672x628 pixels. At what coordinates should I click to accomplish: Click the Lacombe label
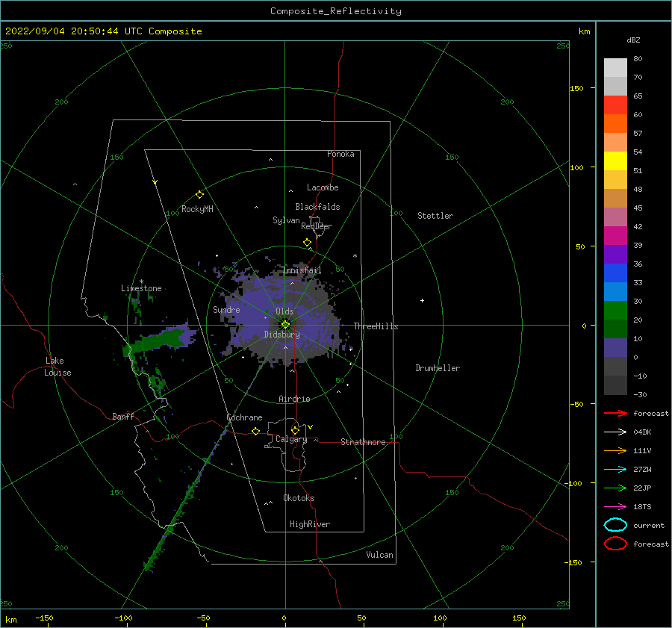tap(323, 187)
